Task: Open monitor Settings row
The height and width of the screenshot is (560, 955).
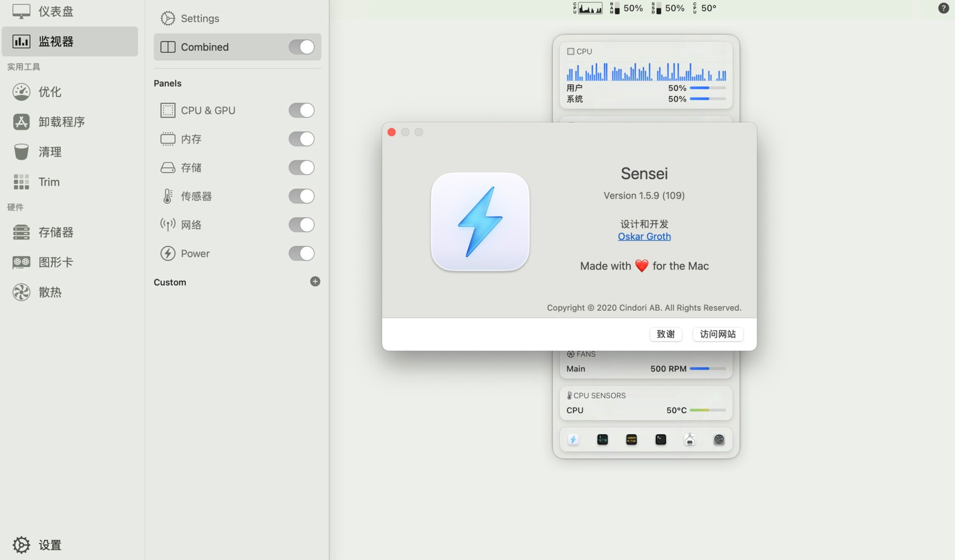Action: [237, 18]
